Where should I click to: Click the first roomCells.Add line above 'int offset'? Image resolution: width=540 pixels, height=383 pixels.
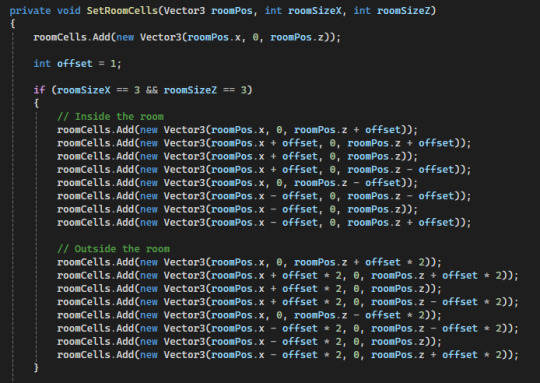tap(187, 37)
